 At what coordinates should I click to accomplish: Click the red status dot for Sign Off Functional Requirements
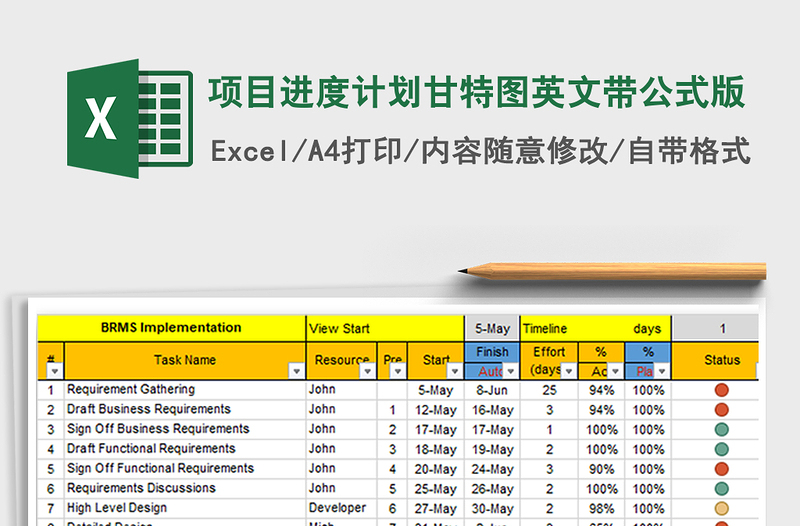coord(722,469)
